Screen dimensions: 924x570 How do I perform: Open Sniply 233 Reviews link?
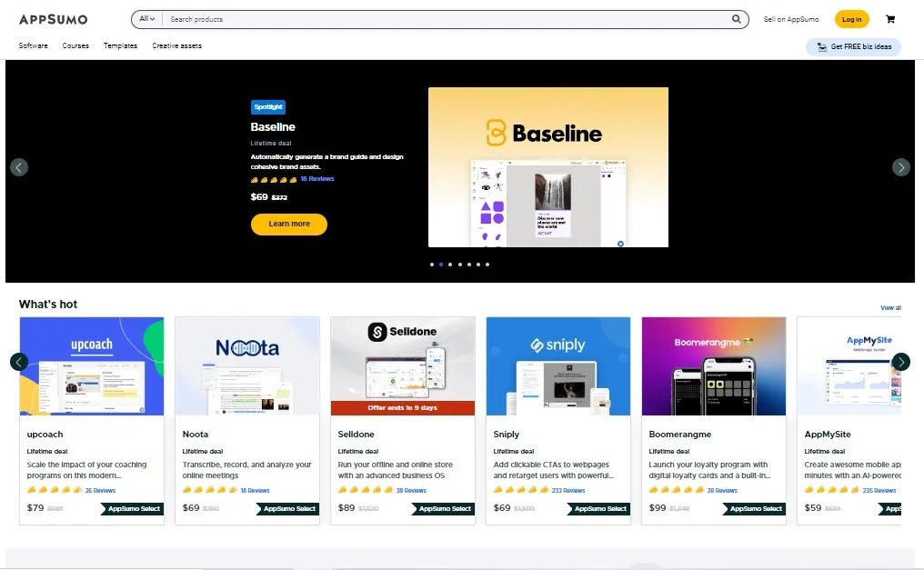pyautogui.click(x=568, y=491)
